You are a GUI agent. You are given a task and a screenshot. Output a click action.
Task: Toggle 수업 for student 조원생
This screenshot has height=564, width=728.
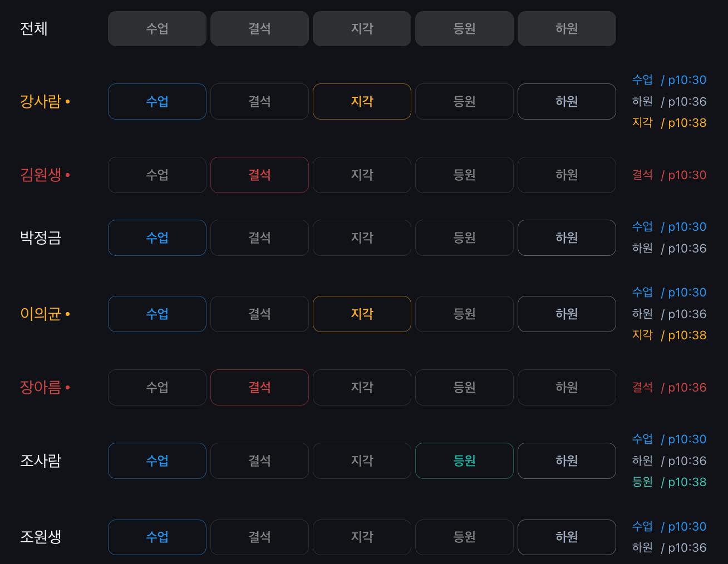tap(157, 537)
